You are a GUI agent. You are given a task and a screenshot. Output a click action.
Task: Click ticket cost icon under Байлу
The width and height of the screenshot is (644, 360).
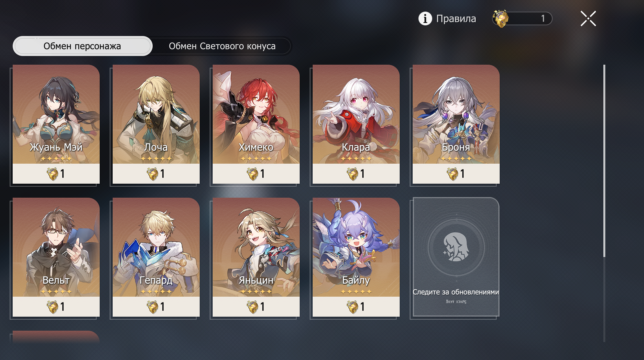(x=352, y=307)
